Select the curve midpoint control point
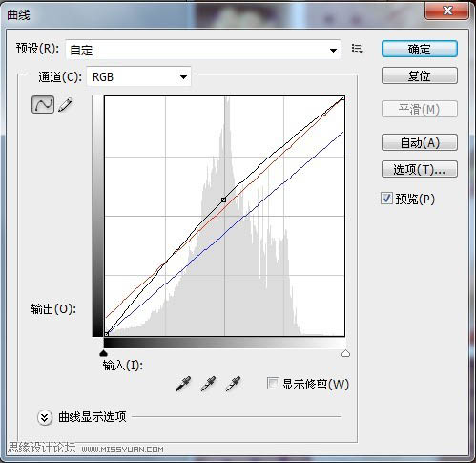The width and height of the screenshot is (476, 463). 223,200
